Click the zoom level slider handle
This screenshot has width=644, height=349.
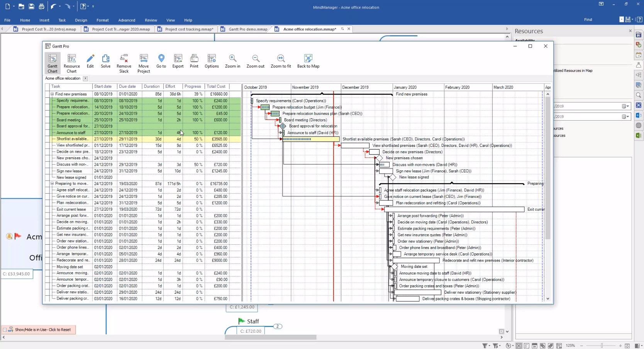[602, 346]
